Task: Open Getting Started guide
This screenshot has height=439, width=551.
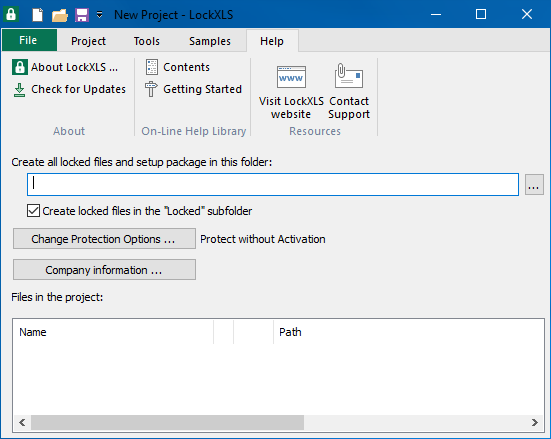Action: 193,89
